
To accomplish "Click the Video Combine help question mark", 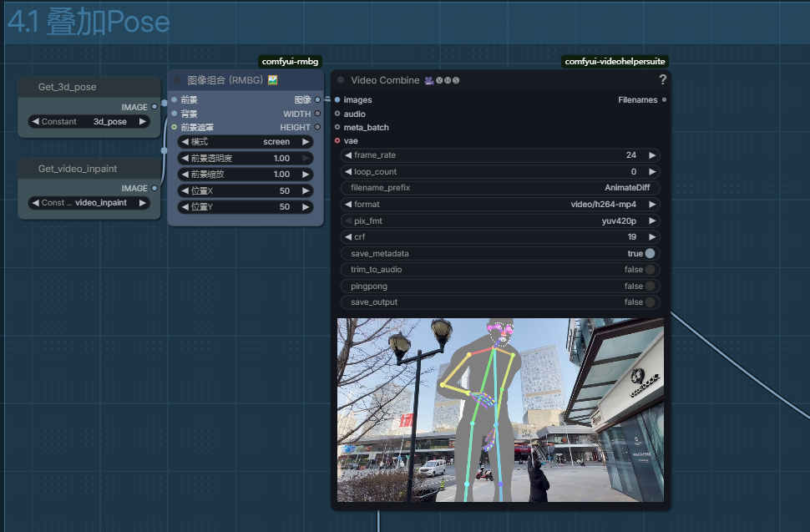I will (662, 80).
